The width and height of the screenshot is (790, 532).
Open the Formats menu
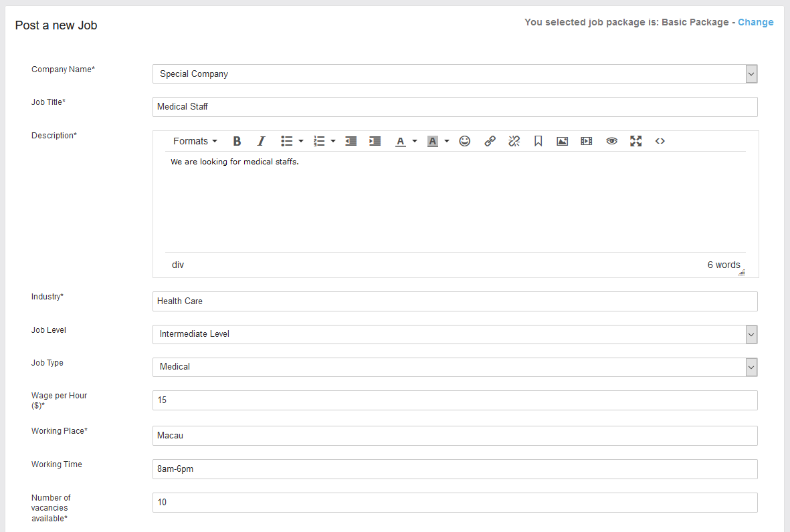click(x=195, y=141)
